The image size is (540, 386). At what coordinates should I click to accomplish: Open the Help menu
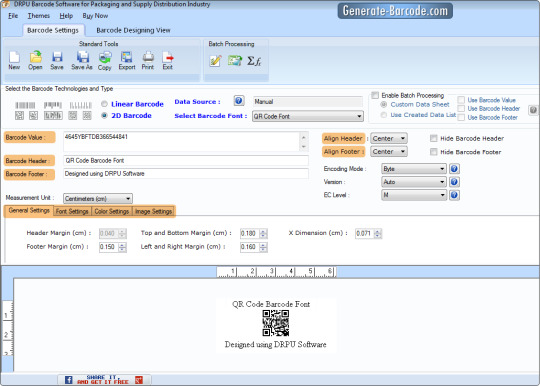66,16
